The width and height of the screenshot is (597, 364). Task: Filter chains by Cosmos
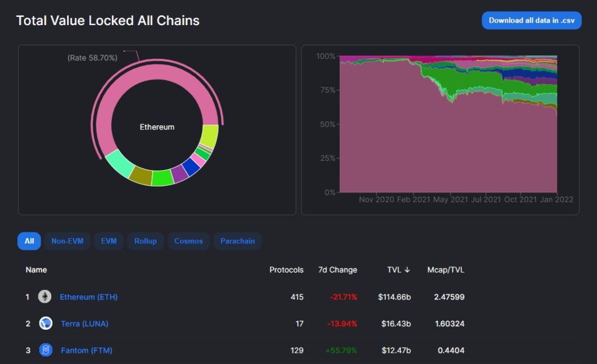(188, 241)
